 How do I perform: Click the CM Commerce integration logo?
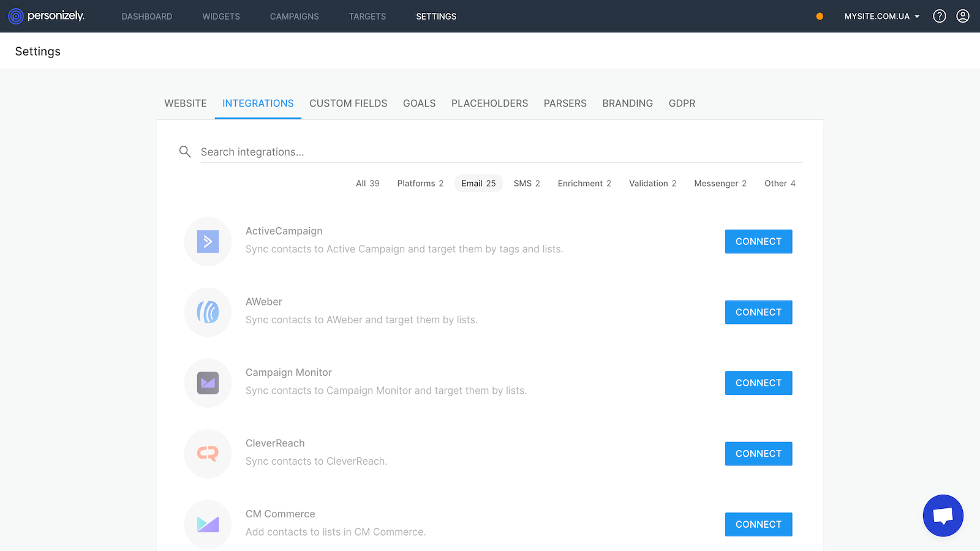point(208,525)
